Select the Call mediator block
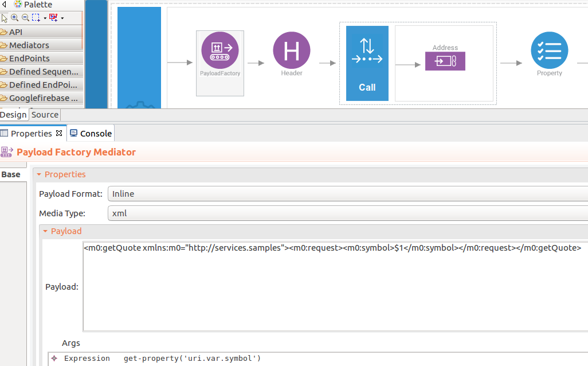 coord(367,63)
